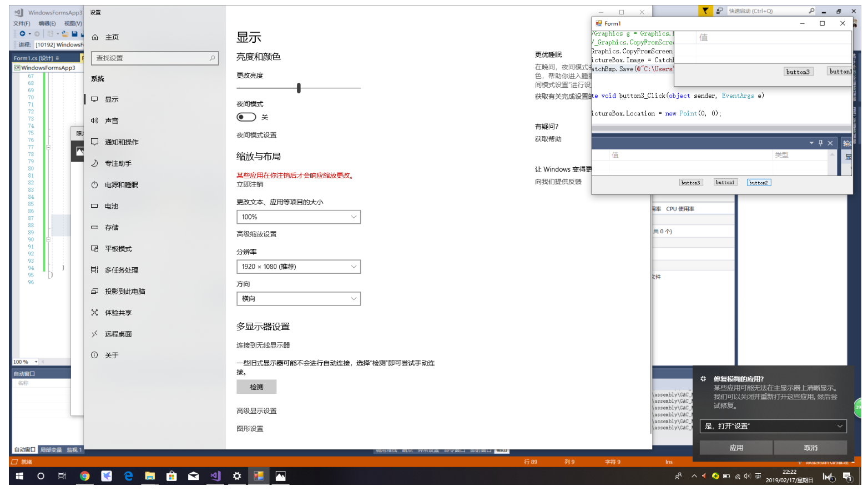The height and width of the screenshot is (491, 868).
Task: Open the 分辨率 resolution dropdown
Action: [299, 267]
